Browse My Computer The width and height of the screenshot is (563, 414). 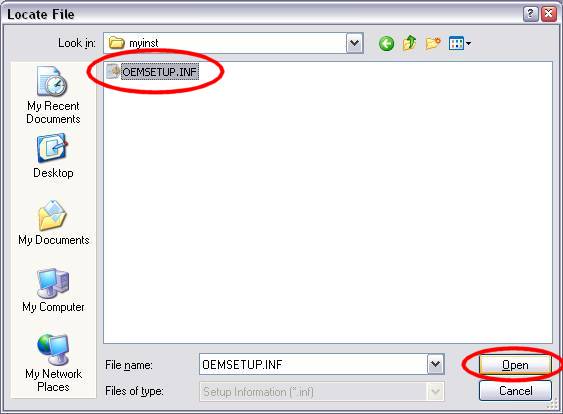coord(53,290)
